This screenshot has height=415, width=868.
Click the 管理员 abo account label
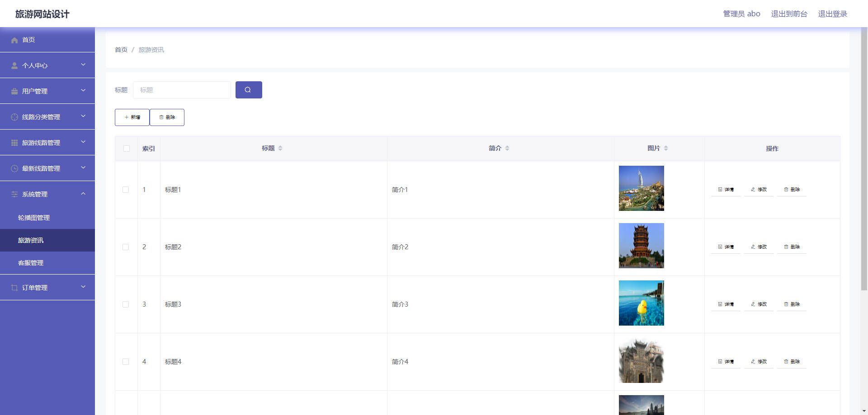[x=741, y=14]
